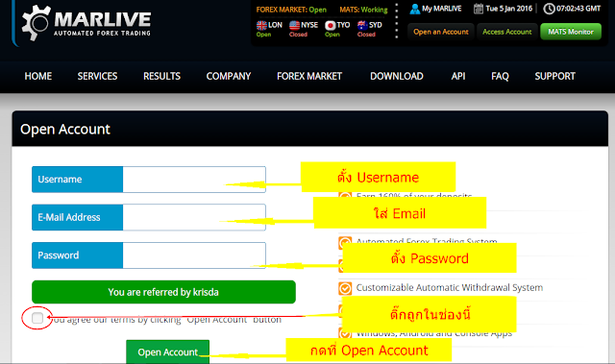Click the 'You are referred by krisda' banner
615x364 pixels.
click(163, 292)
